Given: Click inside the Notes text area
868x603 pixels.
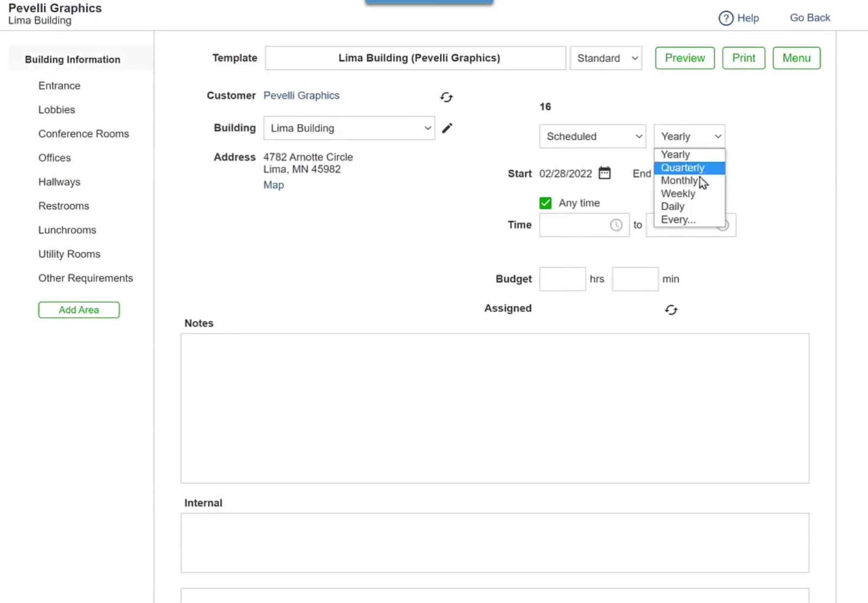Looking at the screenshot, I should (x=495, y=408).
